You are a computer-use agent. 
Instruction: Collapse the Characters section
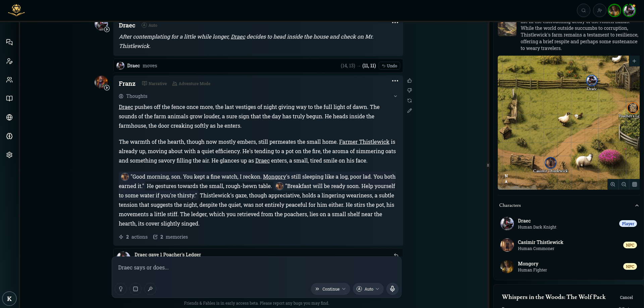coord(637,205)
